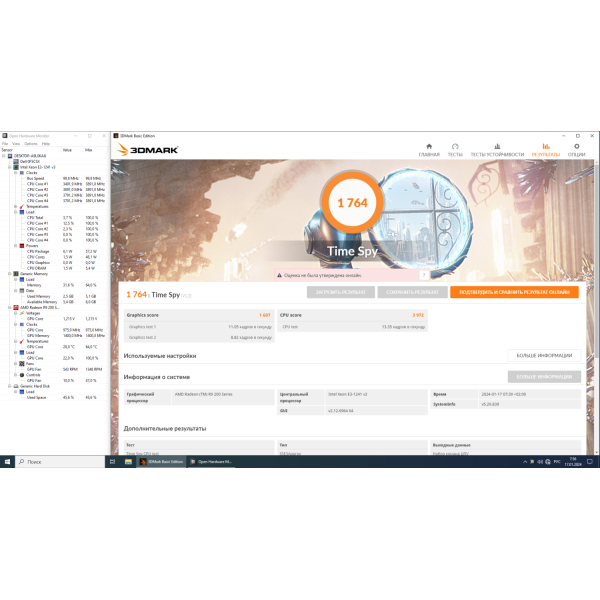Screen dimensions: 600x600
Task: Collapse the Generic Hard Disk node
Action: 10,386
